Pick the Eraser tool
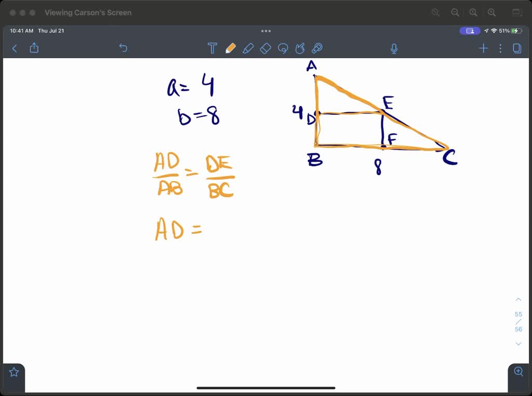Viewport: 532px width, 396px height. click(x=265, y=48)
